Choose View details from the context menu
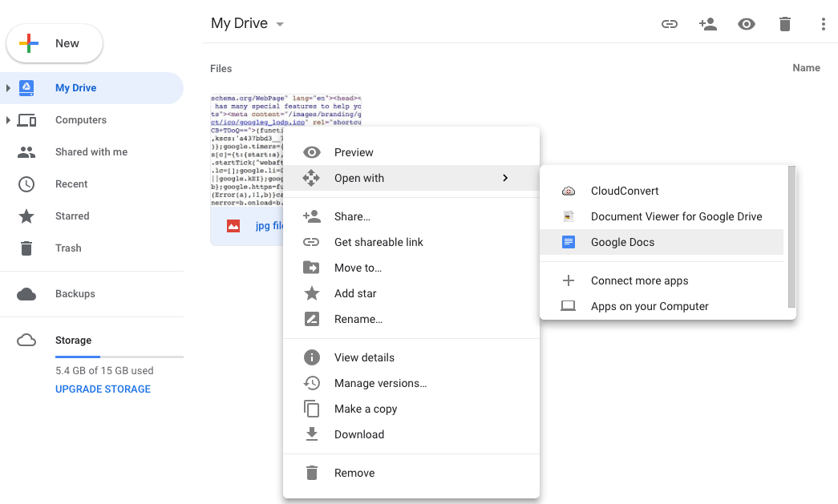838x504 pixels. point(411,357)
